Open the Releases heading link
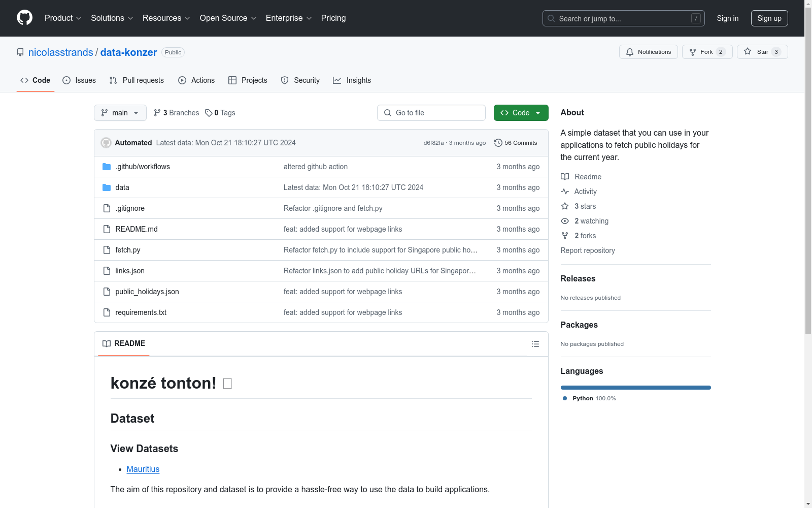This screenshot has height=508, width=812. (x=578, y=278)
